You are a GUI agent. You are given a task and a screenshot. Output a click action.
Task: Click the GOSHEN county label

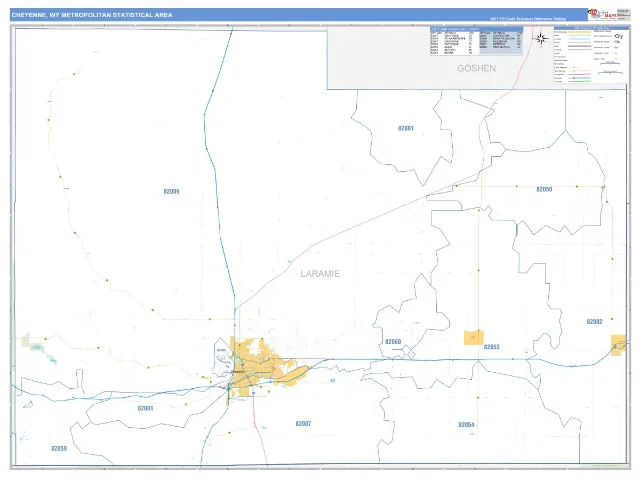(x=476, y=68)
